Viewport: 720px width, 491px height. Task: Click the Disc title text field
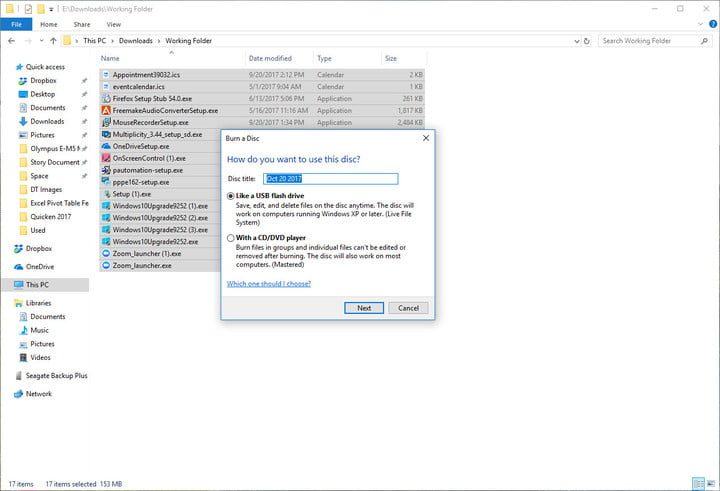click(330, 179)
